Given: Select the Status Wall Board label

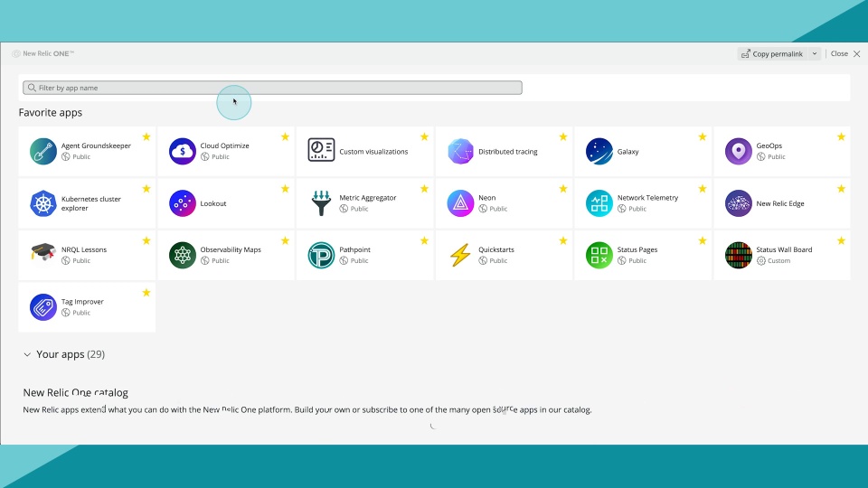Looking at the screenshot, I should [784, 249].
